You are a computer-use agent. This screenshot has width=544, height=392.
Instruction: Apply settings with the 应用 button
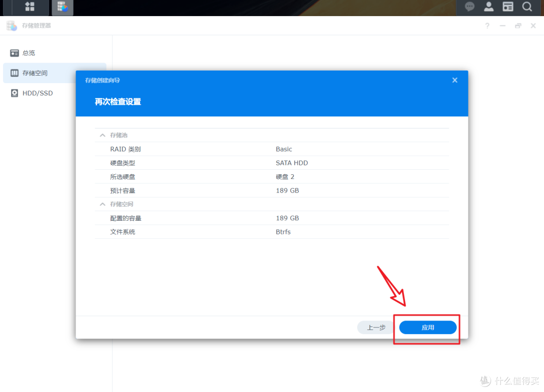[427, 327]
